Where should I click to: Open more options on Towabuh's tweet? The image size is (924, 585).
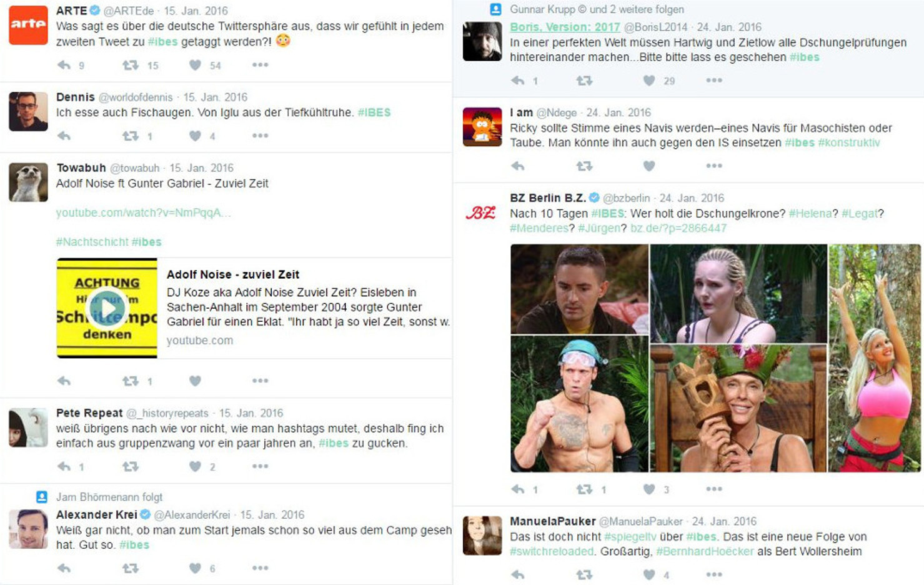pyautogui.click(x=260, y=381)
